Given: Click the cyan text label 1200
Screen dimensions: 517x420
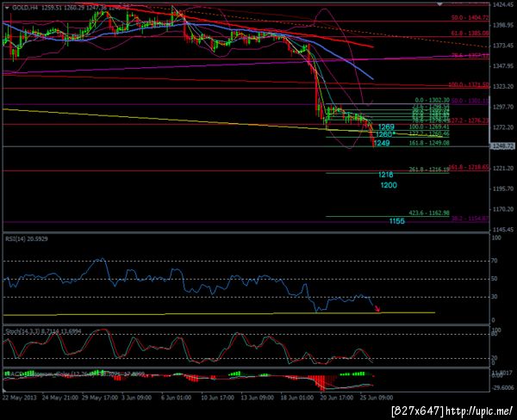Looking at the screenshot, I should [389, 185].
